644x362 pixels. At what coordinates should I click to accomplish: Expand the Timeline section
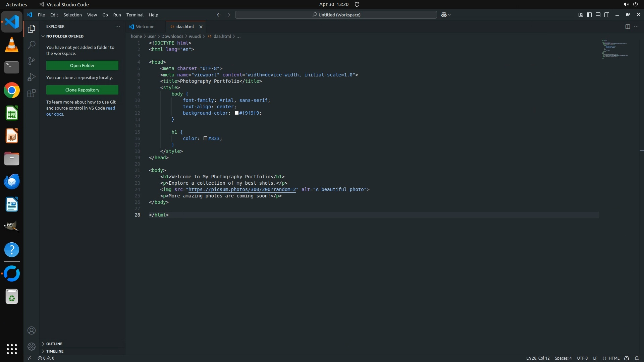pyautogui.click(x=55, y=351)
